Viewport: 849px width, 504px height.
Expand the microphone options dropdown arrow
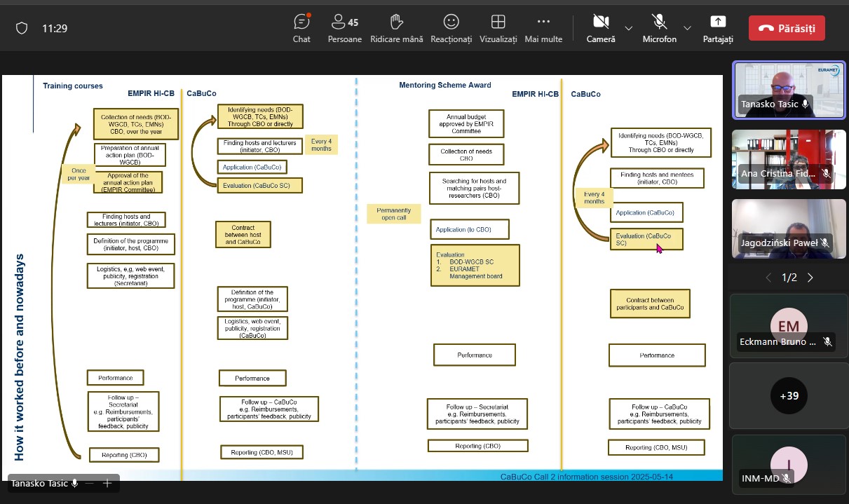(x=687, y=28)
